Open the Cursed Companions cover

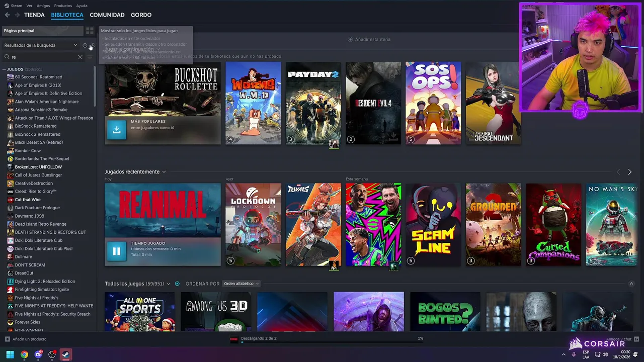553,224
